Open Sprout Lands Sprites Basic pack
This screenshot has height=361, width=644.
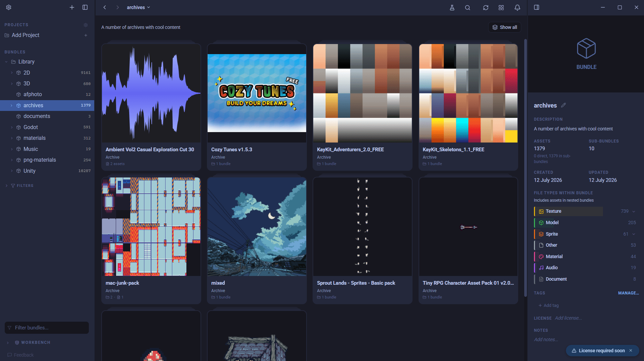(362, 240)
